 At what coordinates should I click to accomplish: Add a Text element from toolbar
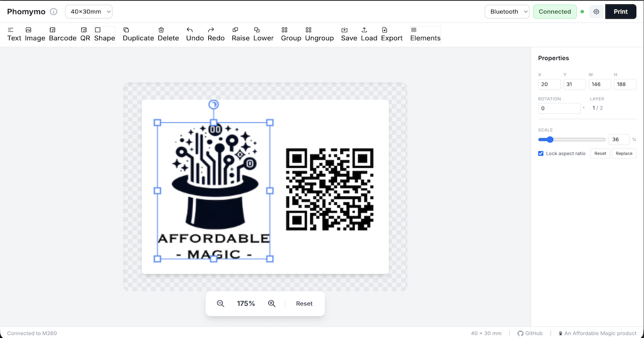14,34
